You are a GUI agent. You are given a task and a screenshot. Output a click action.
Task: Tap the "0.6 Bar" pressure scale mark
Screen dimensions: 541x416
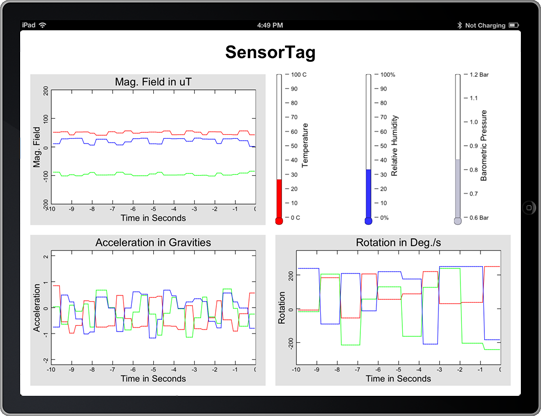pyautogui.click(x=479, y=218)
